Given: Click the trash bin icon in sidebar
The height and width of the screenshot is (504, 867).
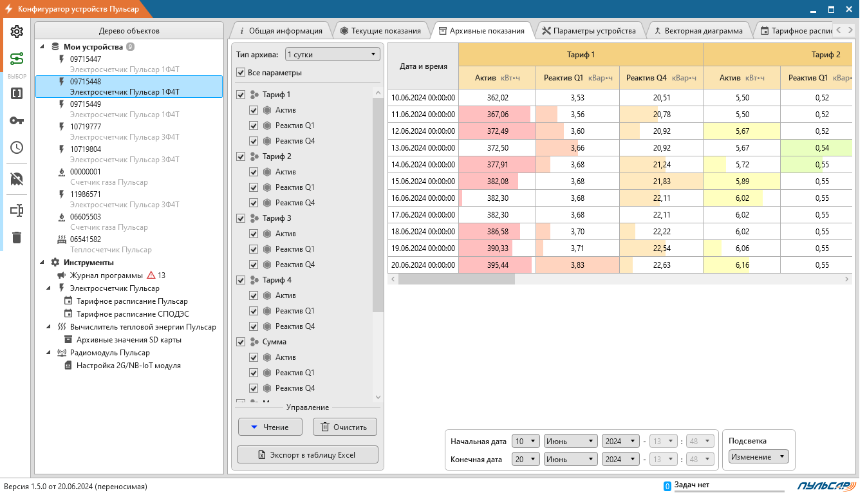Looking at the screenshot, I should 17,238.
